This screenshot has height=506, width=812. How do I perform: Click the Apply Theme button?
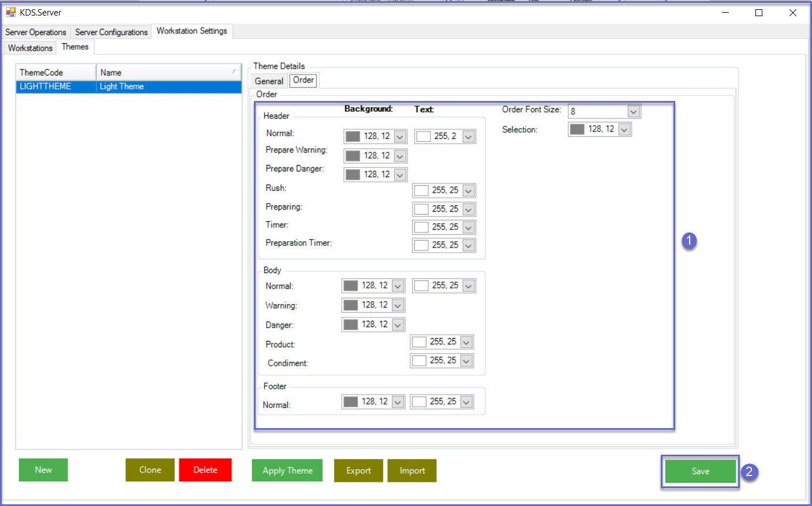287,470
